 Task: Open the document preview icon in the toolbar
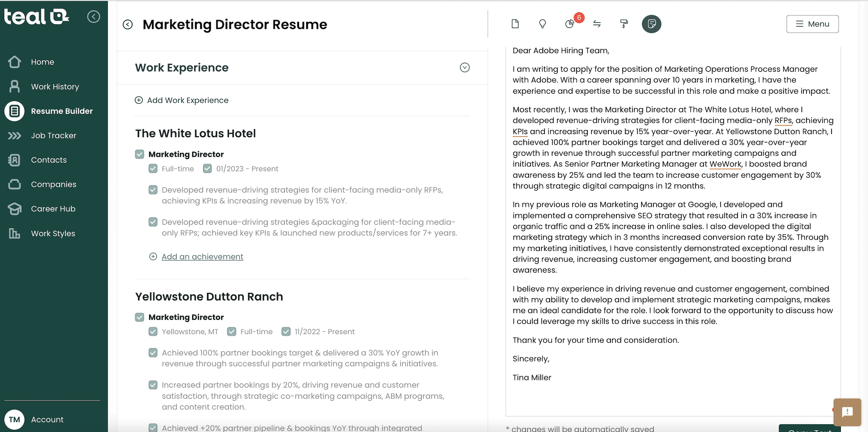(515, 24)
